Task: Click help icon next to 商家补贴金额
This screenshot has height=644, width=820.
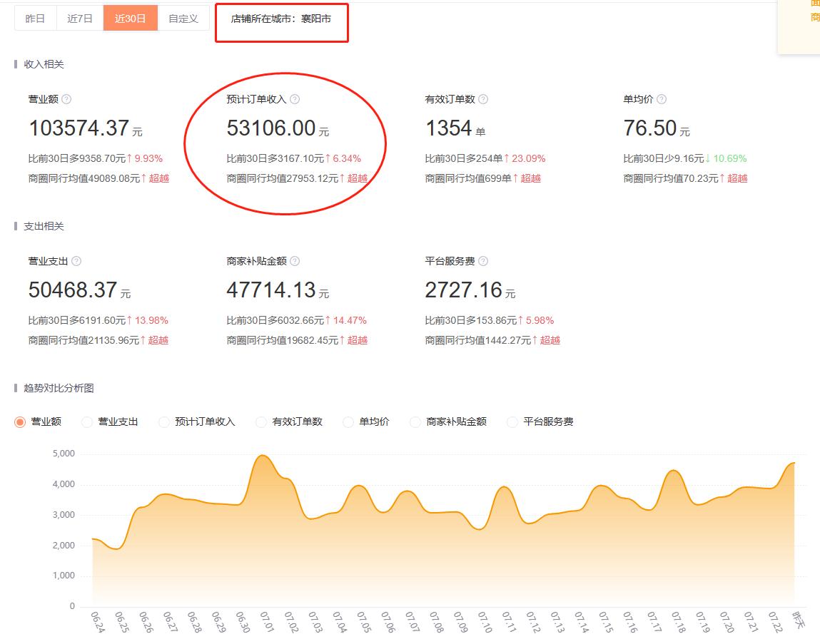Action: point(295,261)
